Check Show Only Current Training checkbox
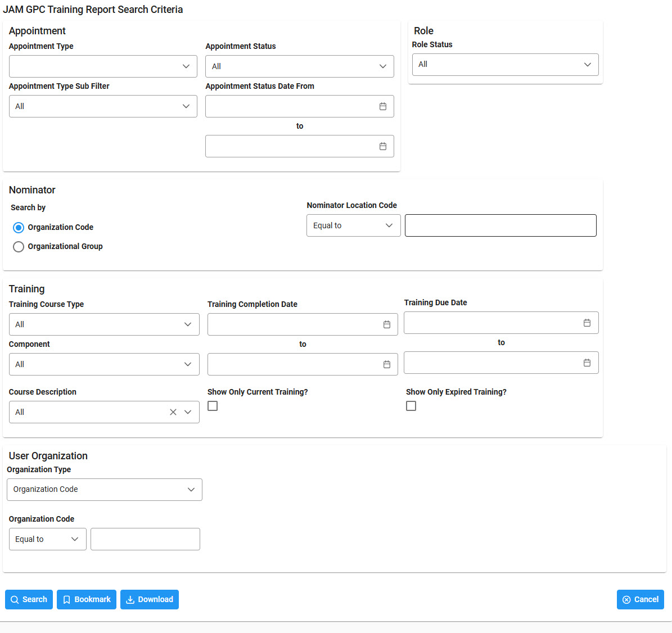Image resolution: width=672 pixels, height=633 pixels. tap(213, 405)
